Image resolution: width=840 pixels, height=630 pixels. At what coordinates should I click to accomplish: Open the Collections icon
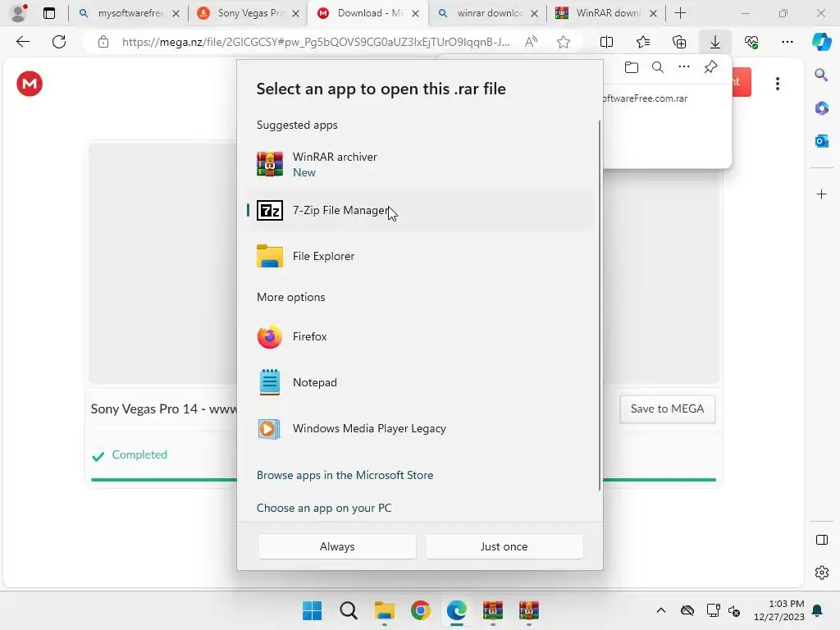[678, 42]
